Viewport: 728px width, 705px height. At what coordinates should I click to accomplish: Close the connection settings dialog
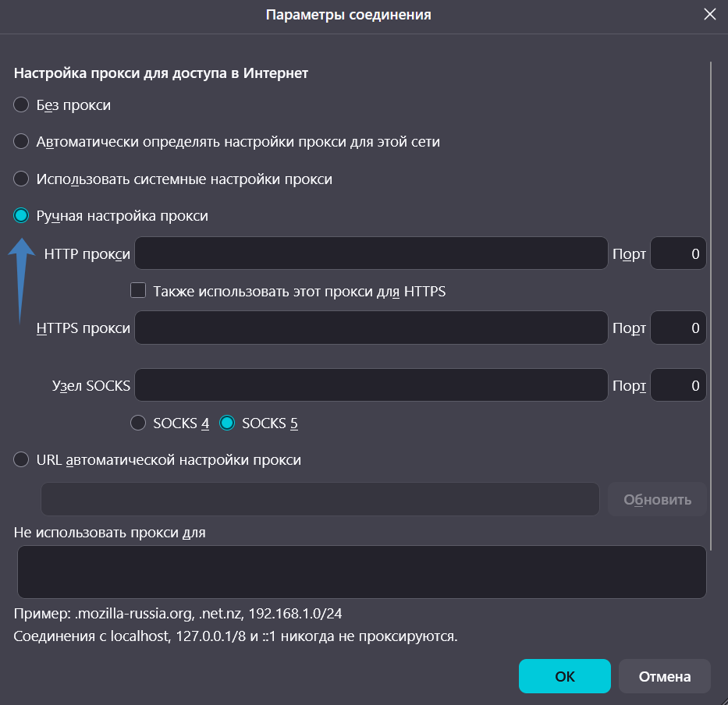coord(709,15)
